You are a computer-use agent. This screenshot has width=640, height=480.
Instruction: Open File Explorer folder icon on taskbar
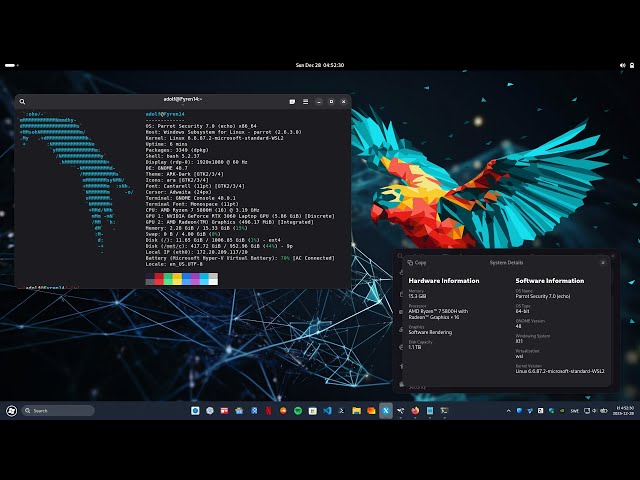pyautogui.click(x=356, y=411)
